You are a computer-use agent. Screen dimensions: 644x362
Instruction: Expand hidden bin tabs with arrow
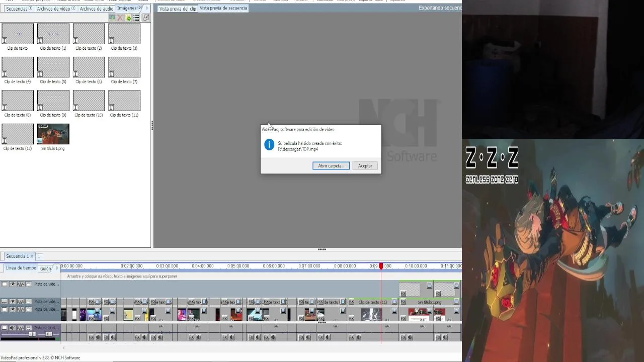click(x=147, y=8)
